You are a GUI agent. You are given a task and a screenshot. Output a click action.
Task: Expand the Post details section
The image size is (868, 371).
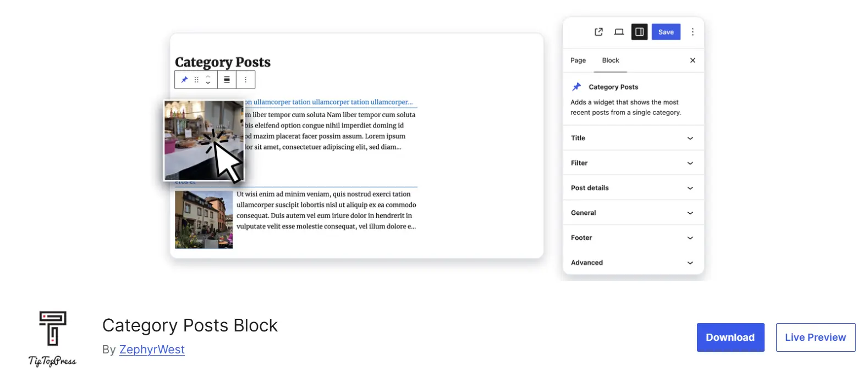[633, 188]
